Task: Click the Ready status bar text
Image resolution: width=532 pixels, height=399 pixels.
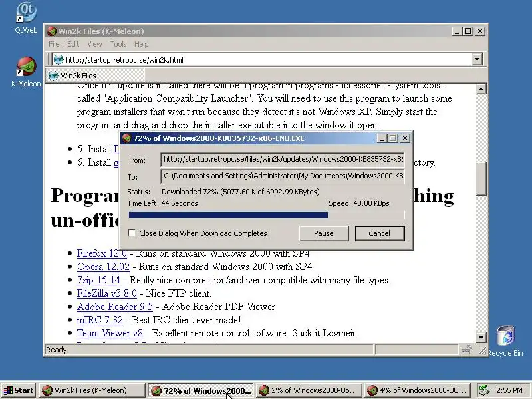Action: tap(57, 350)
